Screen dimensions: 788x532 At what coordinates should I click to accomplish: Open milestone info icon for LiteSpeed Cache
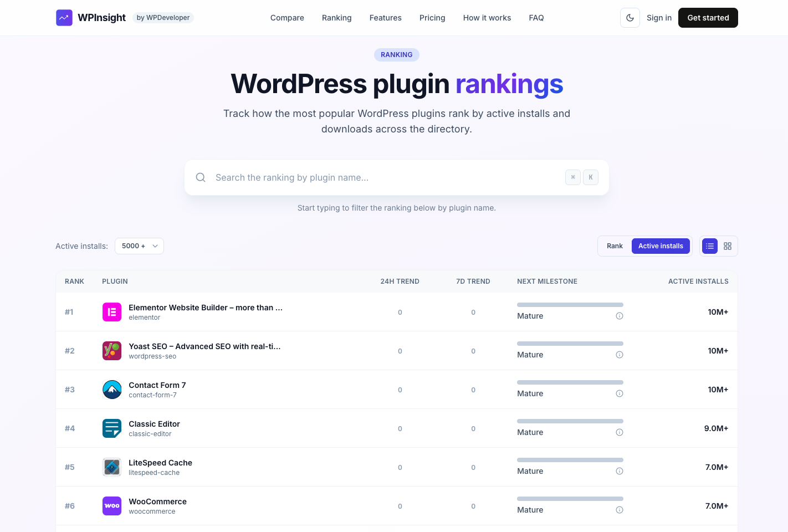tap(620, 471)
